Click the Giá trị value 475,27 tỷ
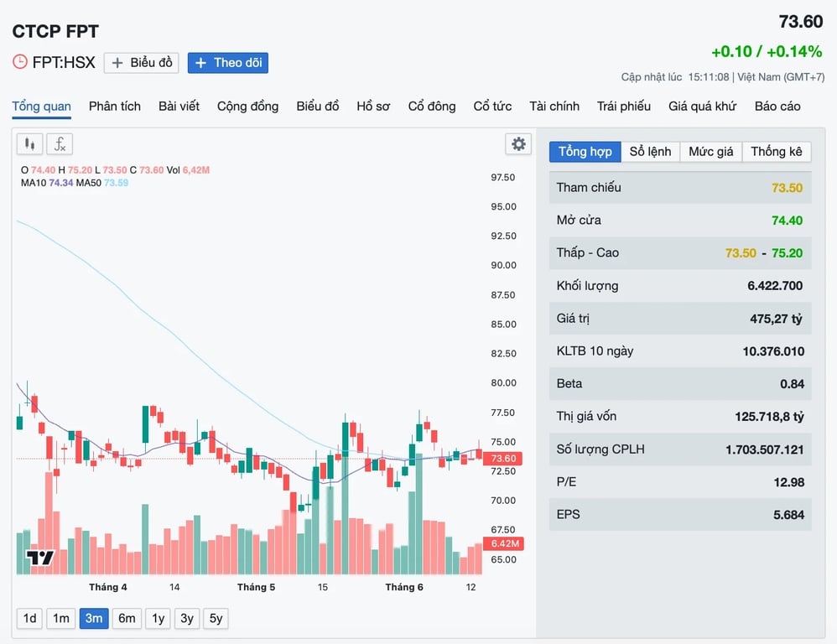This screenshot has height=644, width=837. pyautogui.click(x=776, y=319)
